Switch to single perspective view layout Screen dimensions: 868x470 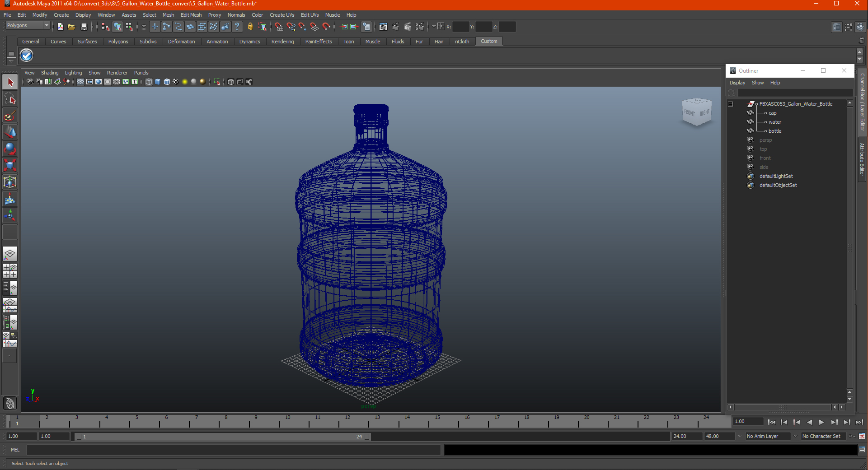pos(10,254)
